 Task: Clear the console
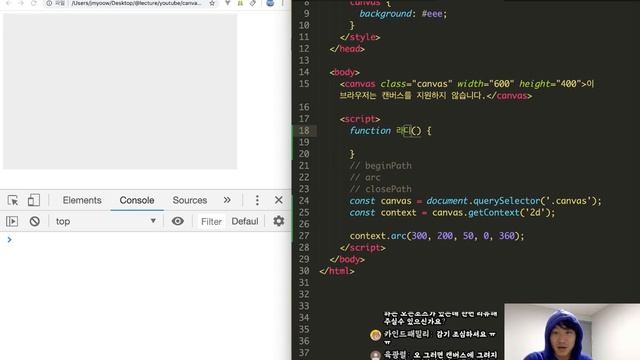click(35, 221)
